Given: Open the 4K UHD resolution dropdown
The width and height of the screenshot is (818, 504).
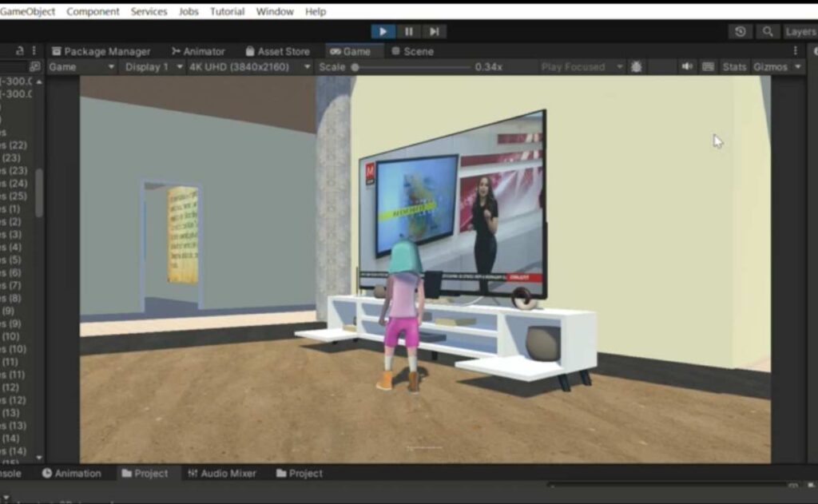Looking at the screenshot, I should [x=249, y=67].
